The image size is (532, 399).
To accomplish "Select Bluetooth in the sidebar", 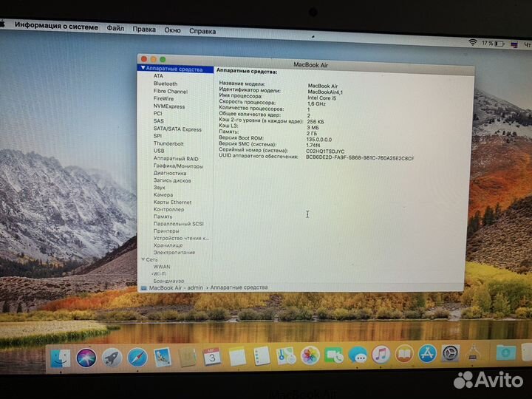I will coord(166,83).
